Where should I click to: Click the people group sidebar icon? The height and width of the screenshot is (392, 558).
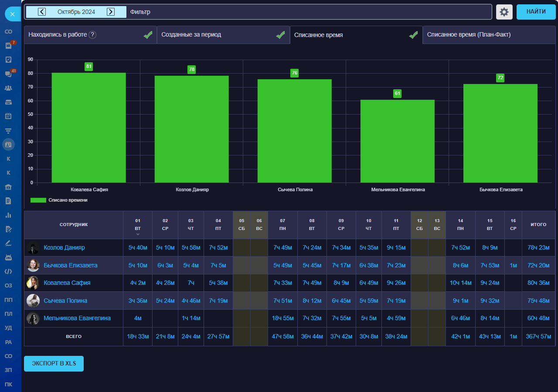[8, 88]
